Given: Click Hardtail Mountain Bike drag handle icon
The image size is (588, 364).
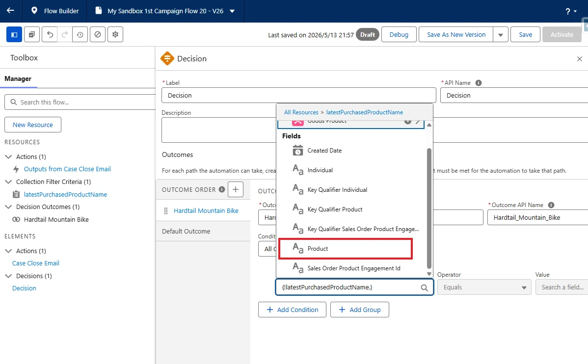Looking at the screenshot, I should [x=166, y=211].
